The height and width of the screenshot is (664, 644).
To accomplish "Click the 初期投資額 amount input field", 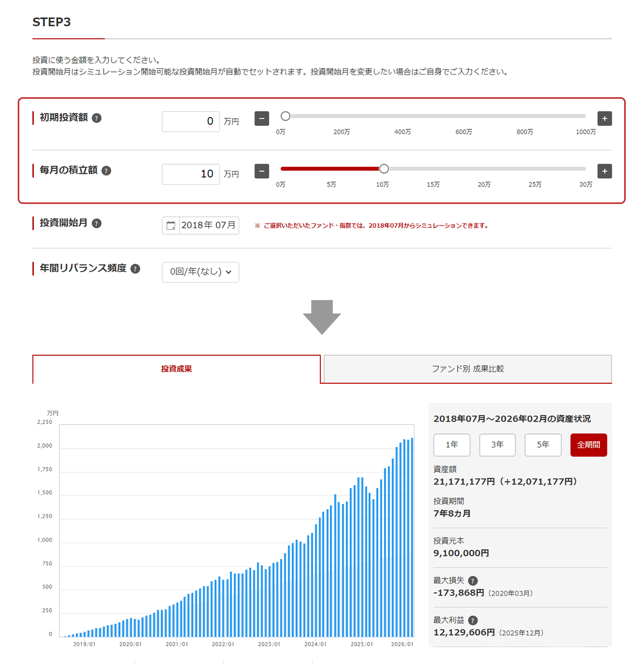I will point(191,121).
